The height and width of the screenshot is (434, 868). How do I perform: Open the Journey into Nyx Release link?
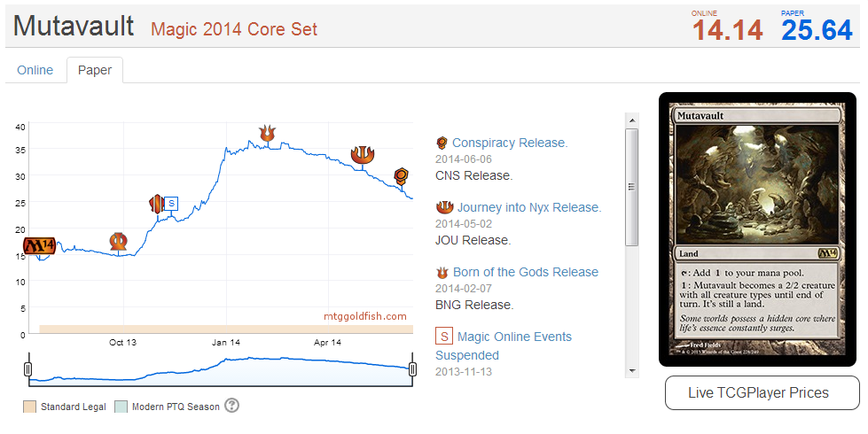click(x=528, y=207)
